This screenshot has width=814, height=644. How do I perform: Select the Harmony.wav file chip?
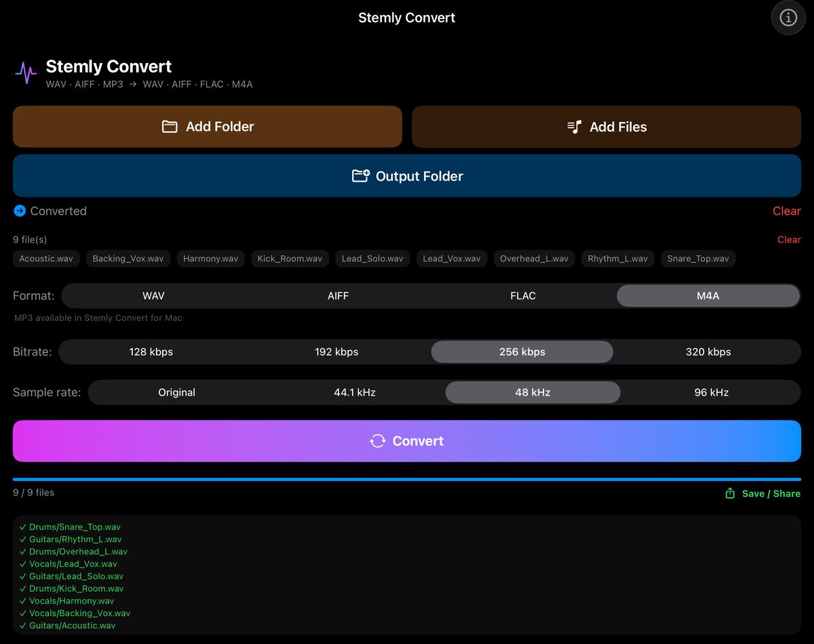pyautogui.click(x=210, y=259)
